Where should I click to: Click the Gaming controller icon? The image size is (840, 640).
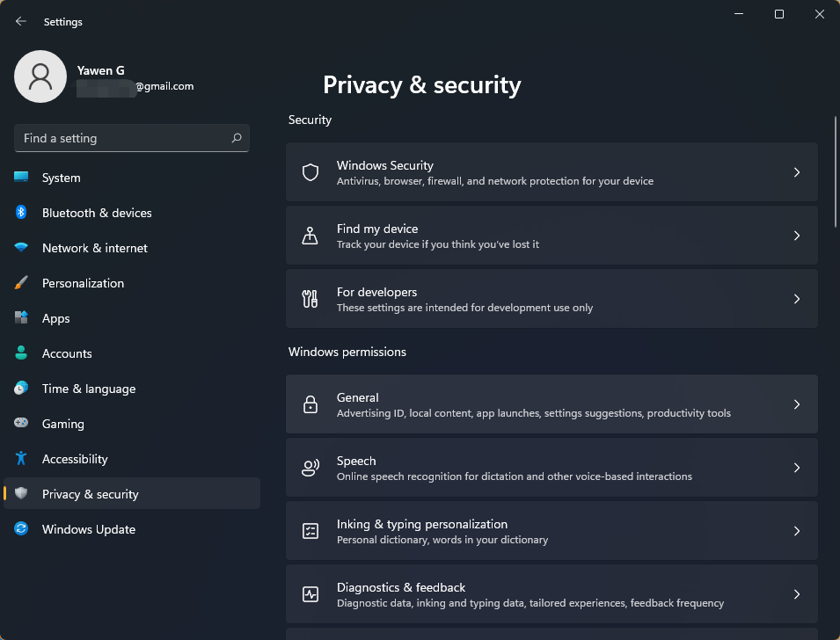tap(21, 423)
